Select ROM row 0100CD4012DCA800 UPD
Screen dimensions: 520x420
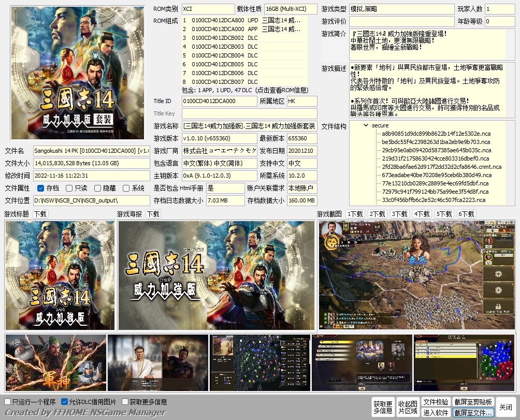click(244, 20)
